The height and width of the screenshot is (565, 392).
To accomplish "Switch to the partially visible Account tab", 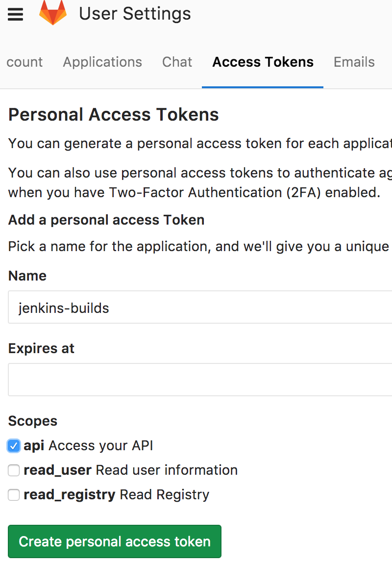I will coord(24,62).
